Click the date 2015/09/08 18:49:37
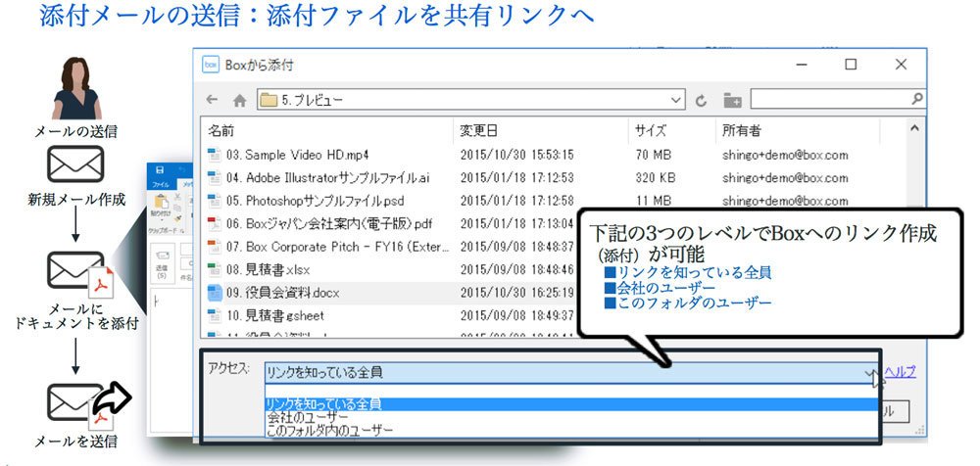 click(x=516, y=315)
